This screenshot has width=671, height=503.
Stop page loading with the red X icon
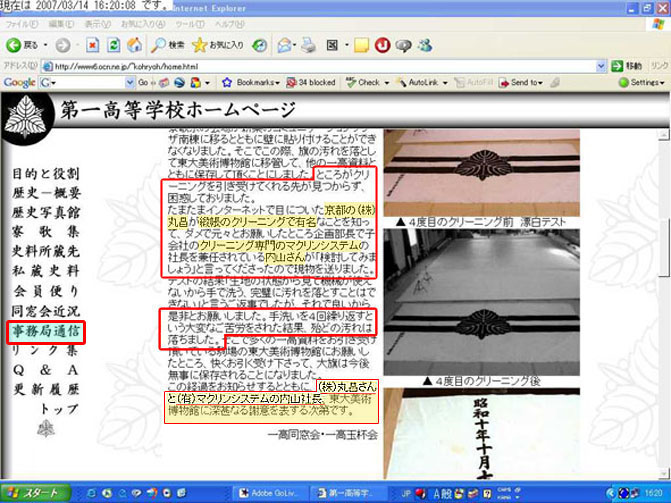(92, 45)
